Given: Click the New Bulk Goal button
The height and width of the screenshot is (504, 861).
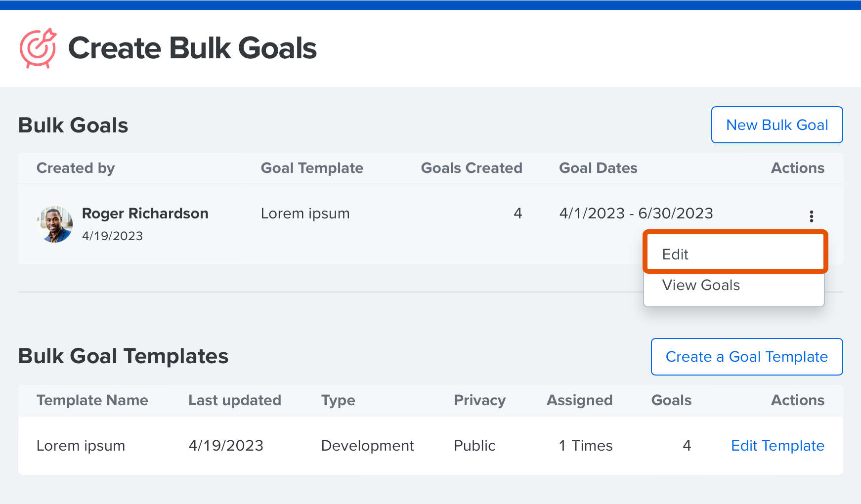Looking at the screenshot, I should coord(776,125).
